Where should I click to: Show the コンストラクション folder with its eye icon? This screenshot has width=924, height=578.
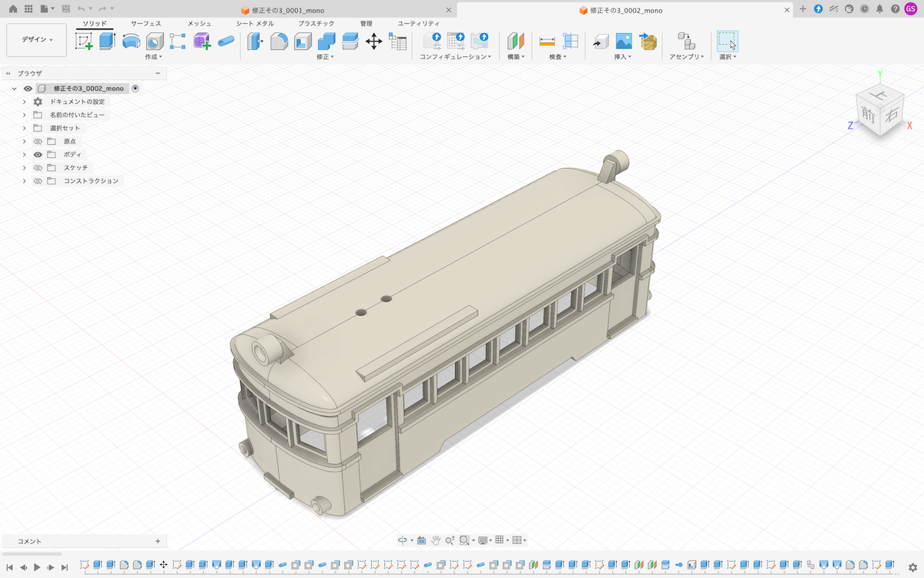point(38,181)
